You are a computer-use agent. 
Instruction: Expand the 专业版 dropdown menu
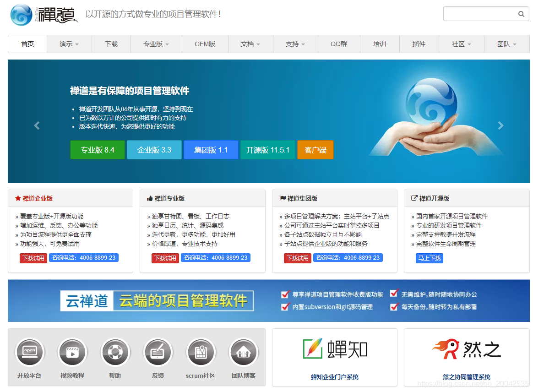[x=156, y=44]
